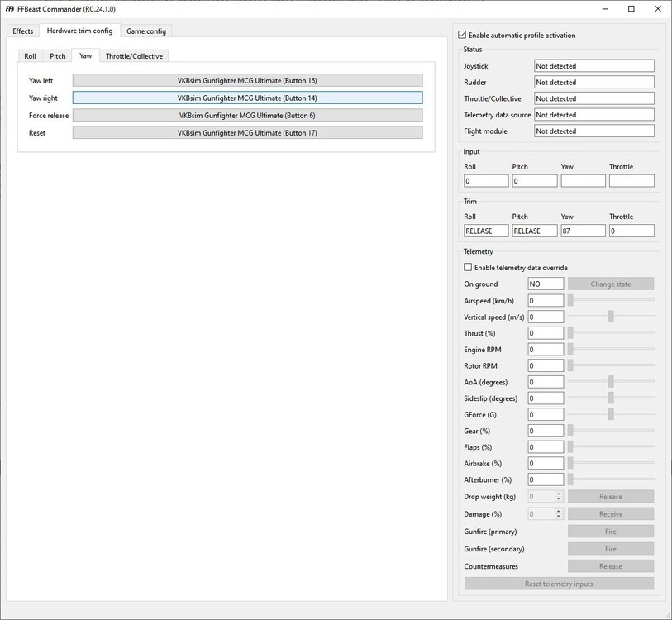Viewport: 672px width, 620px height.
Task: Enable telemetry data override checkbox
Action: pos(468,267)
